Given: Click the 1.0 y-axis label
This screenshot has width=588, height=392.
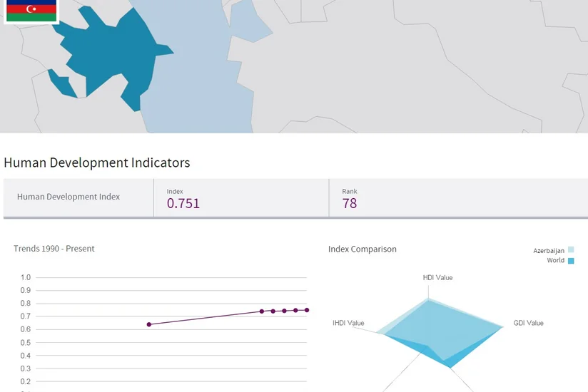Looking at the screenshot, I should [x=26, y=277].
